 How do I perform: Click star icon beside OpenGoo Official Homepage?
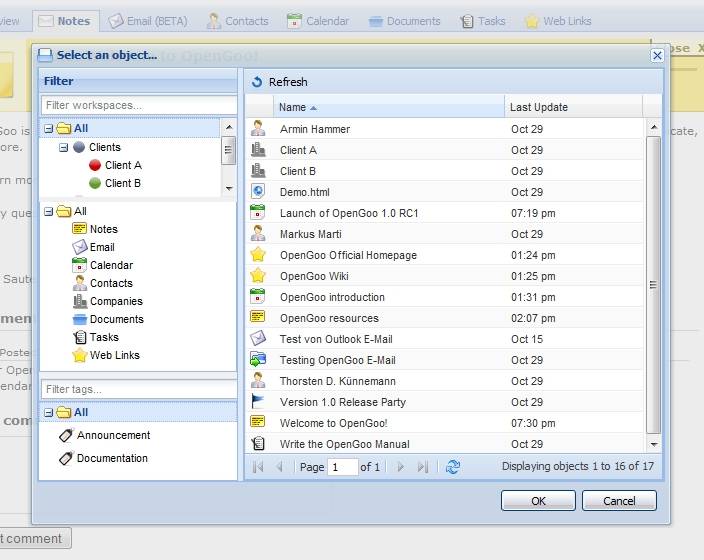258,255
